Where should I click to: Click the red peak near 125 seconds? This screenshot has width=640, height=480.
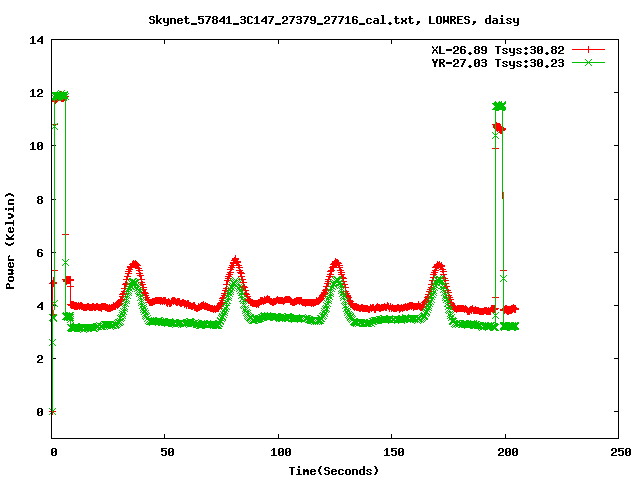coord(336,263)
